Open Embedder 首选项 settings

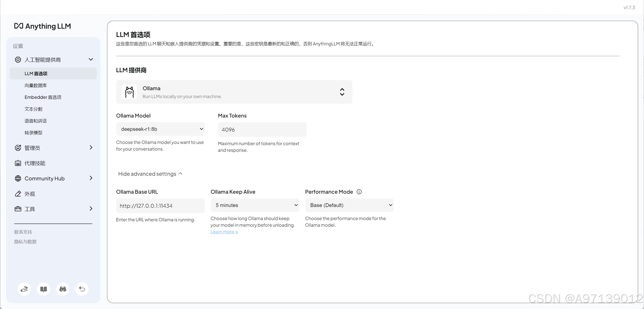pos(43,97)
